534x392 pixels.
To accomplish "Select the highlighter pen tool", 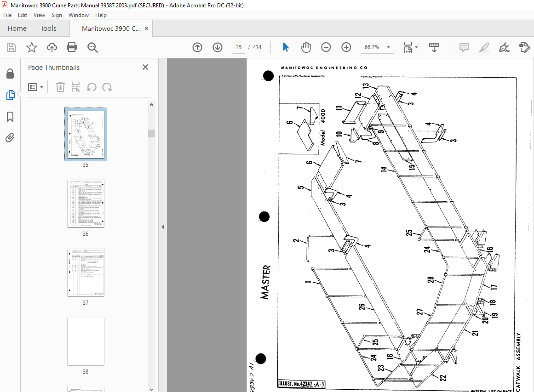I will (x=484, y=47).
